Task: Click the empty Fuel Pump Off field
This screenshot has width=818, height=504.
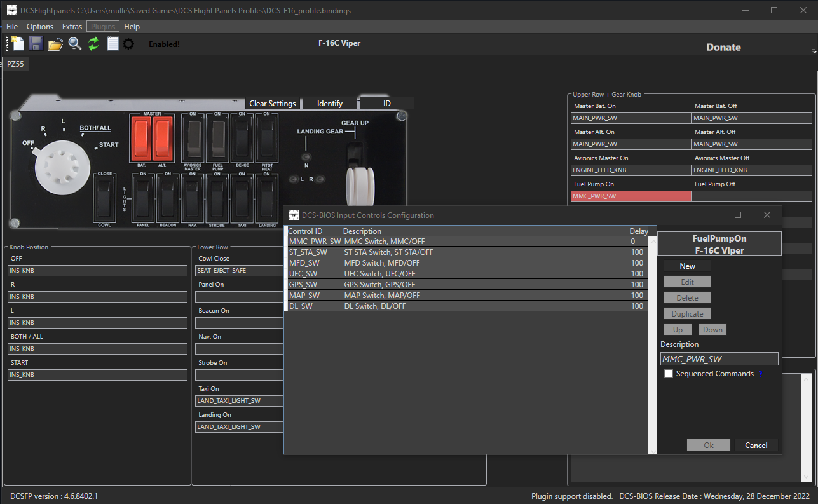Action: point(752,196)
